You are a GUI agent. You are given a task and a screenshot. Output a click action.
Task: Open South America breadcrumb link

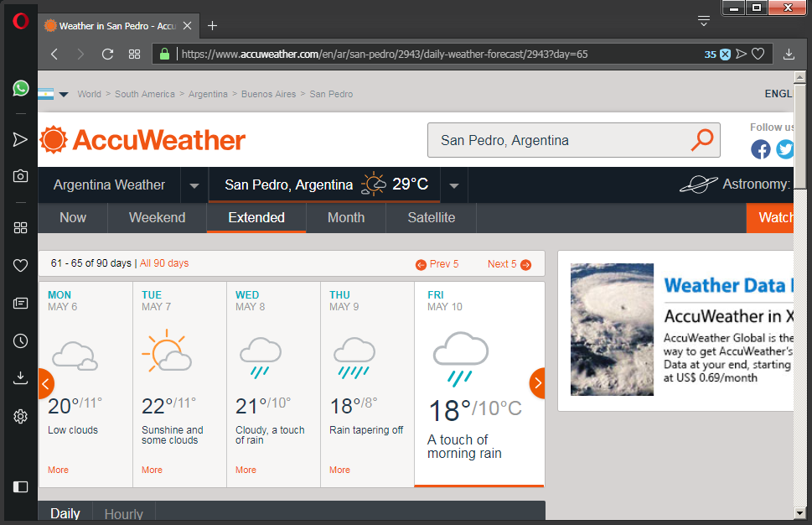[144, 94]
